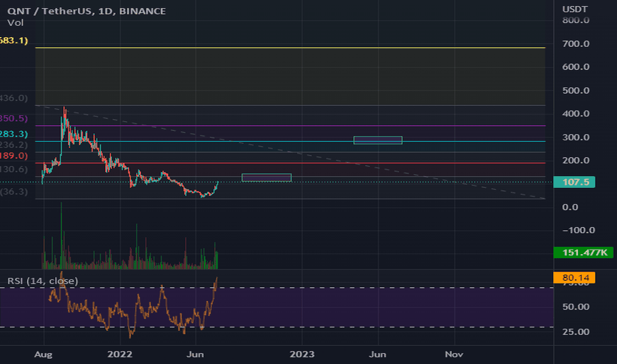This screenshot has height=364, width=617.
Task: Click the USDT currency label on price axis
Action: pos(575,9)
